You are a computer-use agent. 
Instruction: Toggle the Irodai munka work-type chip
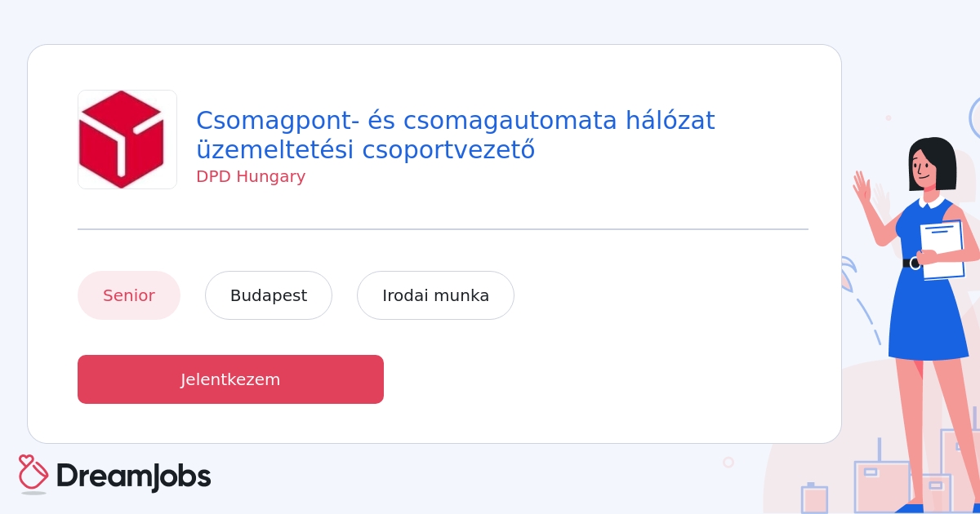point(435,295)
